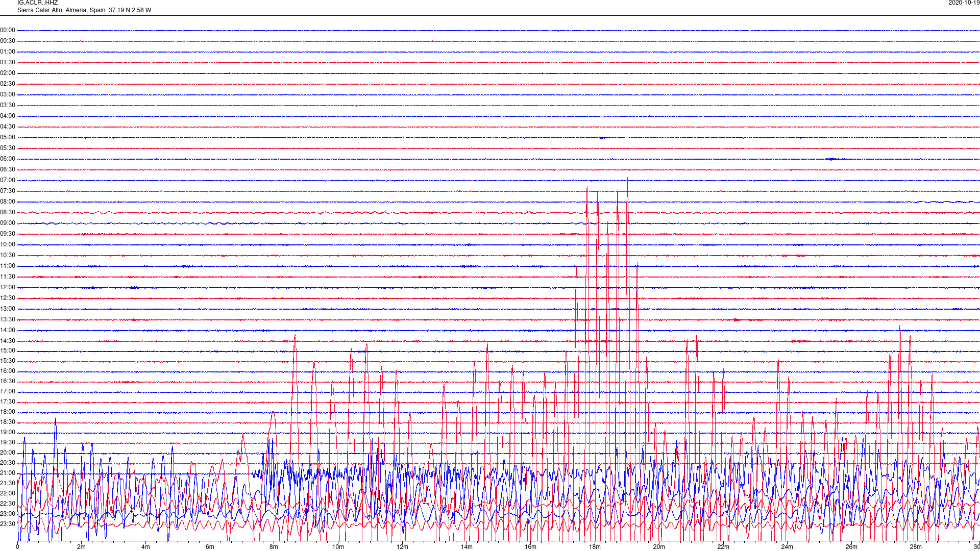Select the 06:30 time row label
Viewport: 980px width, 551px height.
click(8, 169)
